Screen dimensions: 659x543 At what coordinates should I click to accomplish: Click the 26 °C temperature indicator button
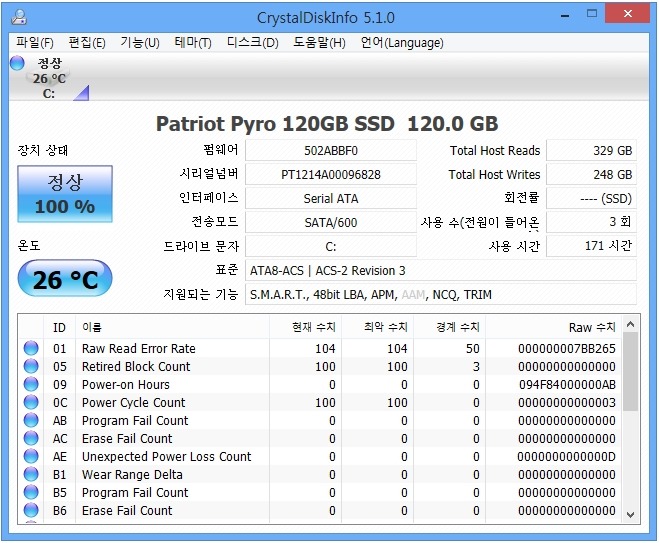click(x=65, y=279)
